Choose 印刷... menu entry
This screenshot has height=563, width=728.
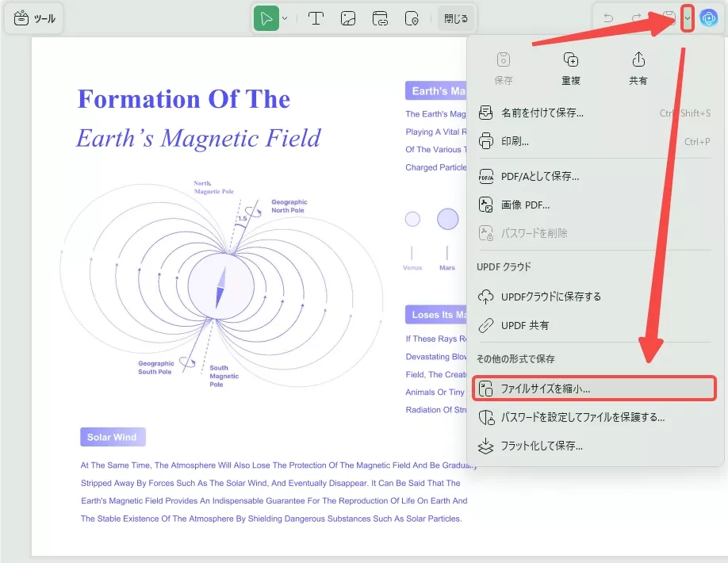[595, 141]
